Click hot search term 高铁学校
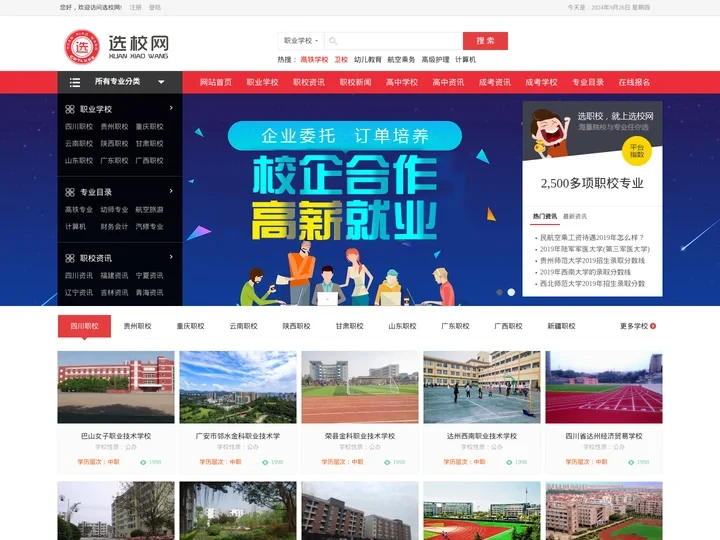This screenshot has width=720, height=540. pos(314,60)
